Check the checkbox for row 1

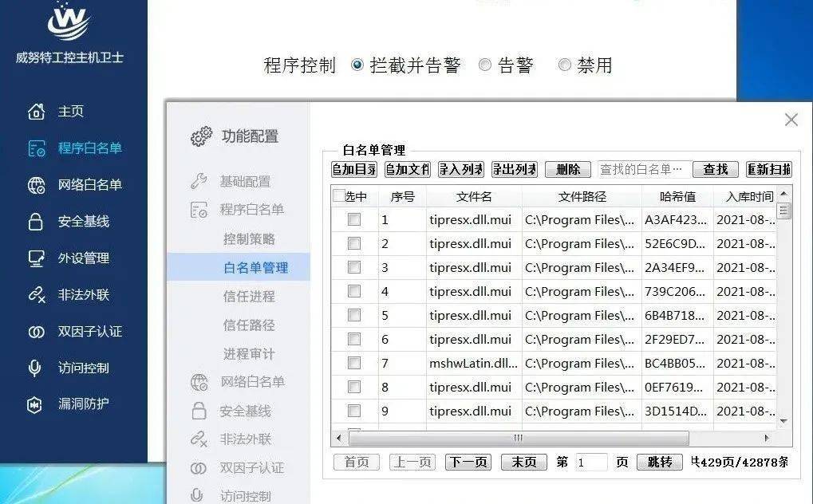354,220
